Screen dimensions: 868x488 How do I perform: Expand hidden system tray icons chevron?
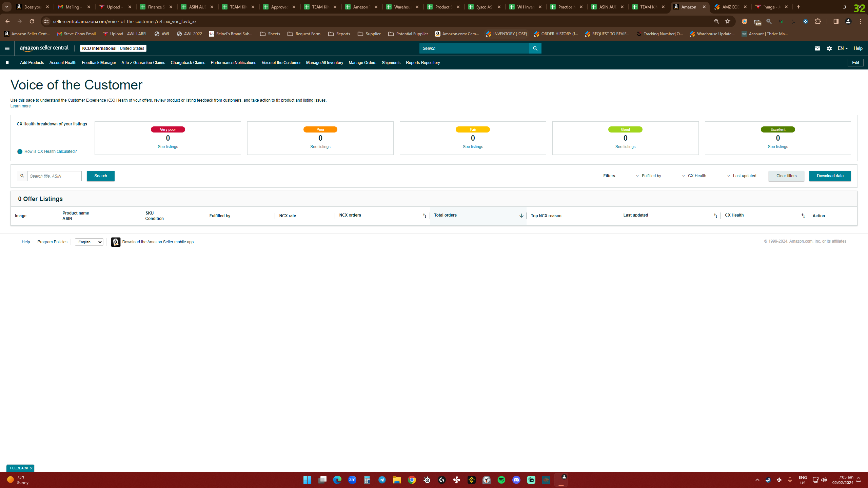[757, 480]
